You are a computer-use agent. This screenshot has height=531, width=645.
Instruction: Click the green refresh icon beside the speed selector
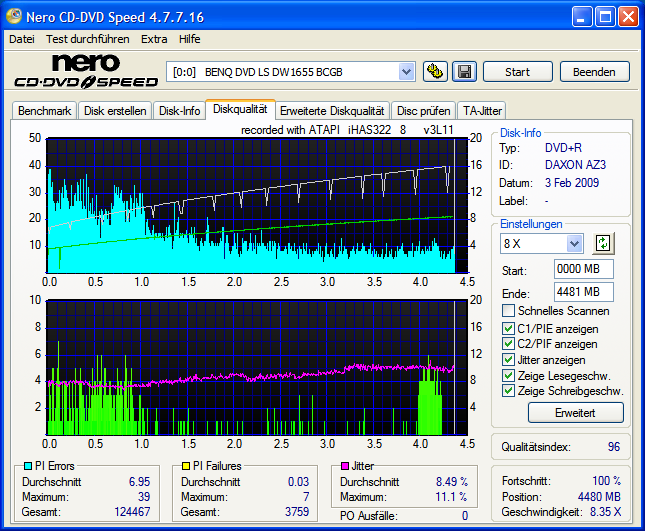coord(602,243)
